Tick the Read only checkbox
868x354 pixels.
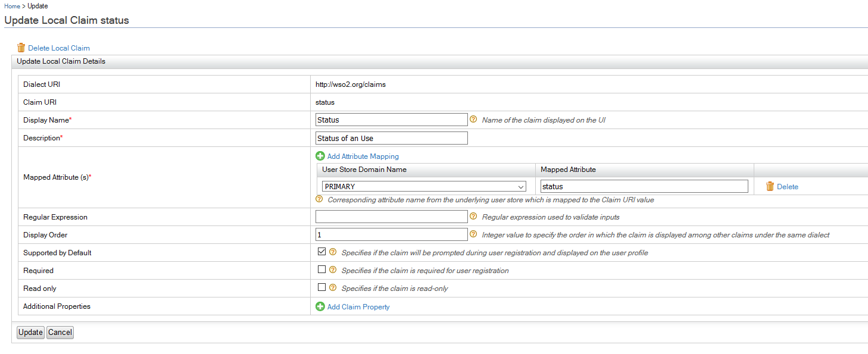point(322,287)
